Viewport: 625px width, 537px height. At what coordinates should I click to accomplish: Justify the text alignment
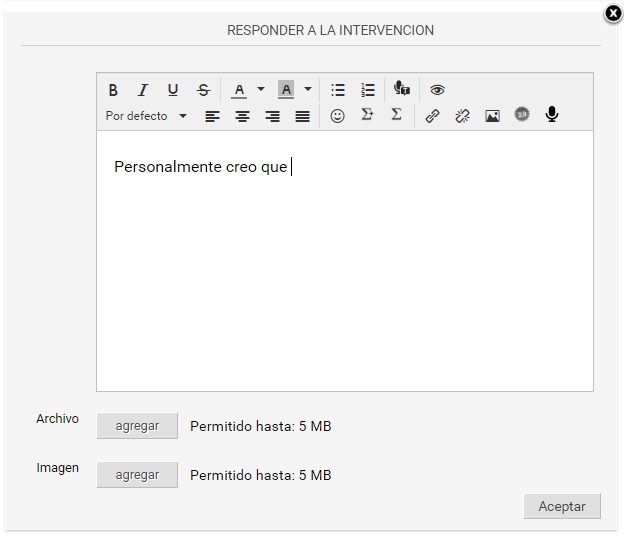[302, 116]
